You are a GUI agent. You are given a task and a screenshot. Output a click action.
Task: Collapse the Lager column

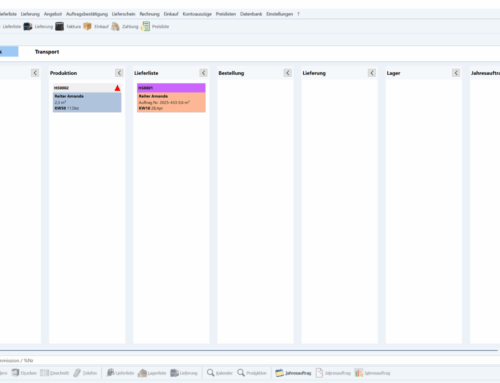456,73
